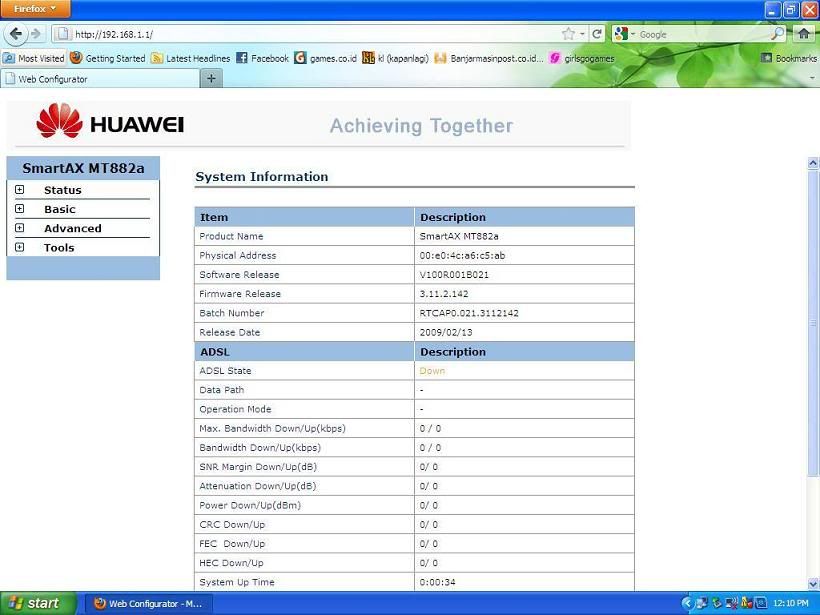This screenshot has height=615, width=820.
Task: Select the firmware release 3.11.2.142 value
Action: pos(444,294)
